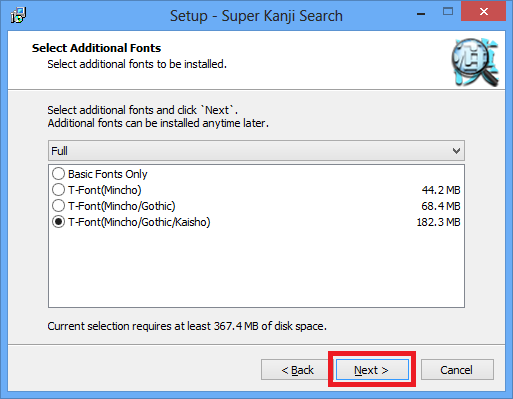The image size is (513, 399).
Task: Proceed by clicking the Next button
Action: [x=372, y=370]
